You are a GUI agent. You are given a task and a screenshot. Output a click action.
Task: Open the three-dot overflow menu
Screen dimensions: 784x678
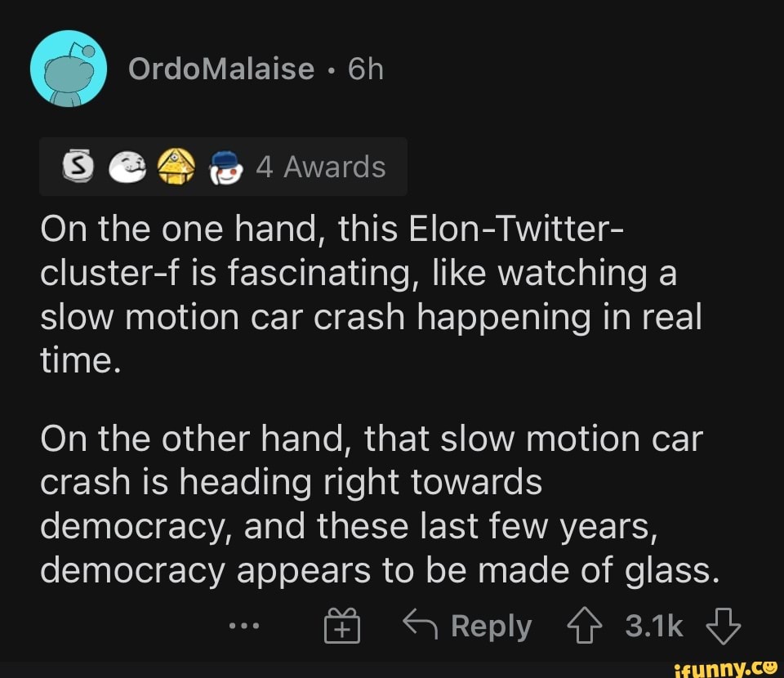tap(243, 627)
